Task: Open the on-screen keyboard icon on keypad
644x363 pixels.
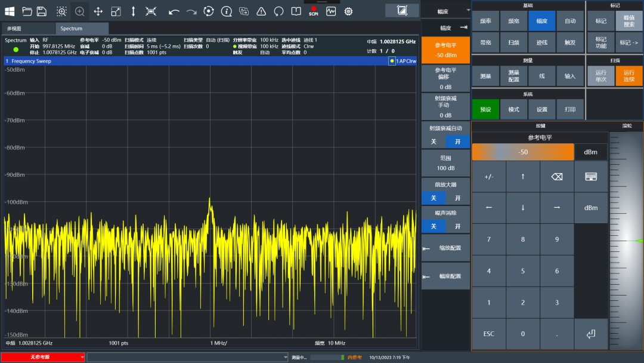Action: tap(590, 177)
